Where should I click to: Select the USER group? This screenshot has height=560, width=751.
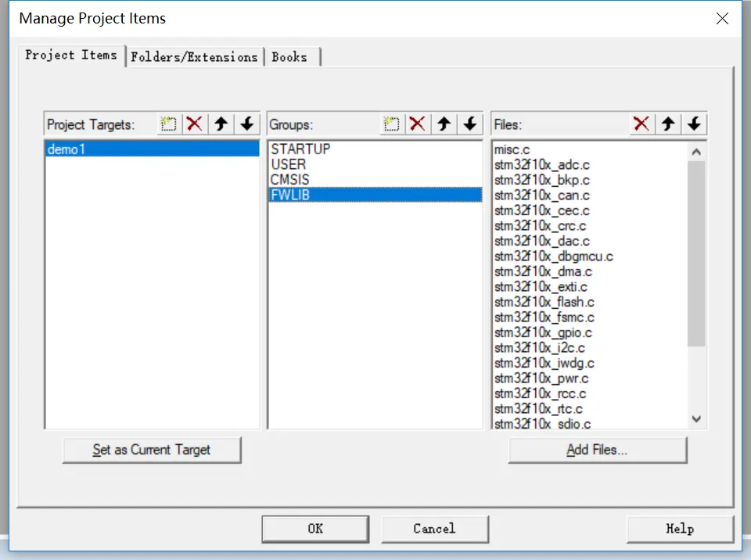tap(375, 164)
